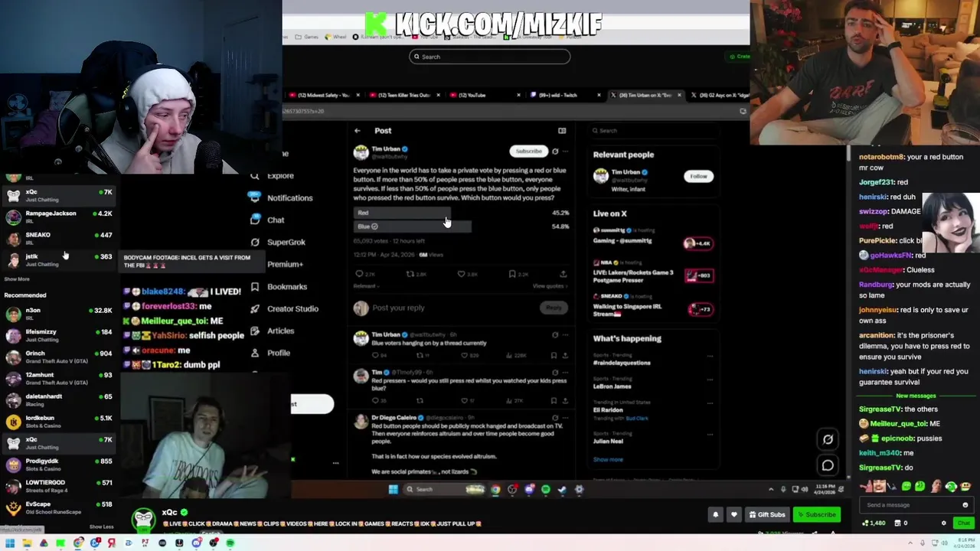Open more options for #raindelayquestions trend
This screenshot has width=980, height=551.
(x=710, y=357)
